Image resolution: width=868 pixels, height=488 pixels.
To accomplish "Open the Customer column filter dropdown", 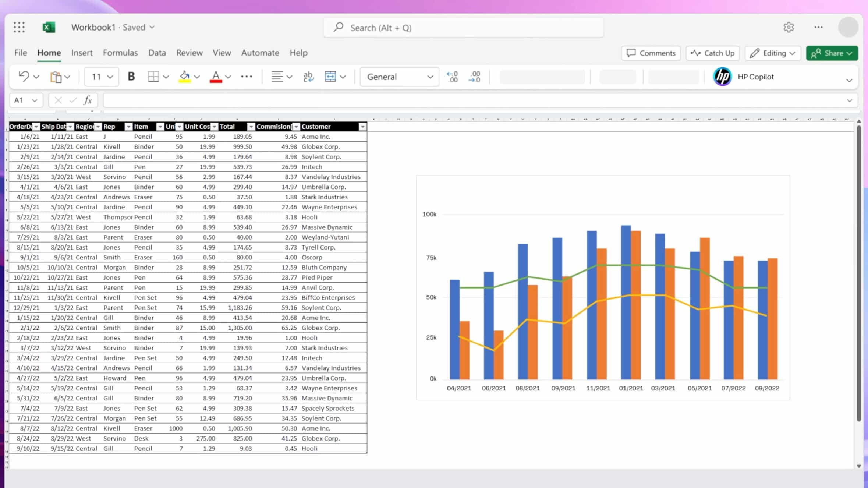I will point(362,127).
